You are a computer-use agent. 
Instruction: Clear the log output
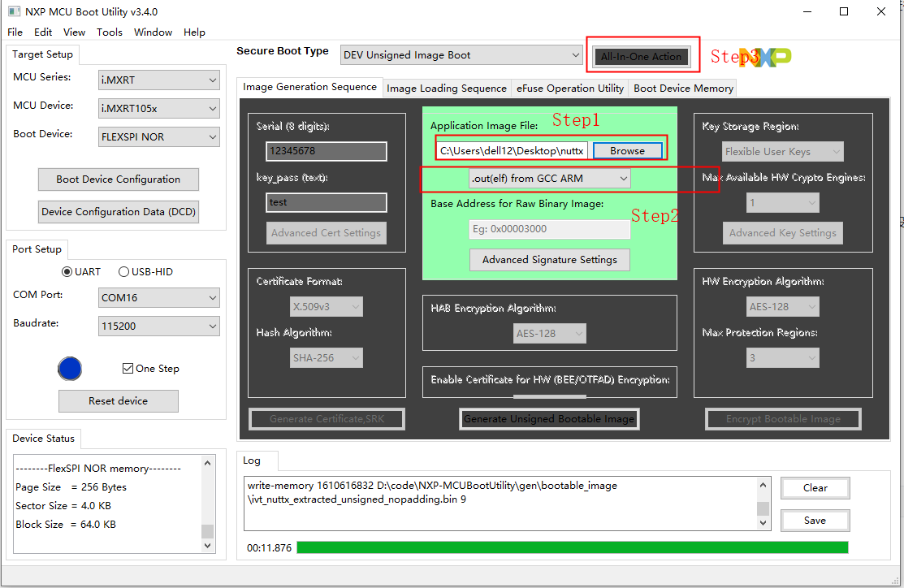pyautogui.click(x=815, y=488)
